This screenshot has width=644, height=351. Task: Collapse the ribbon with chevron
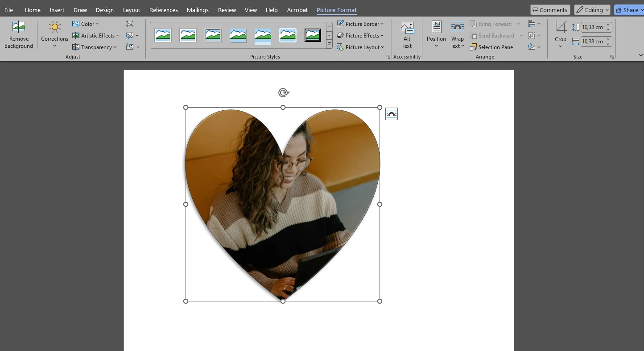pos(640,55)
